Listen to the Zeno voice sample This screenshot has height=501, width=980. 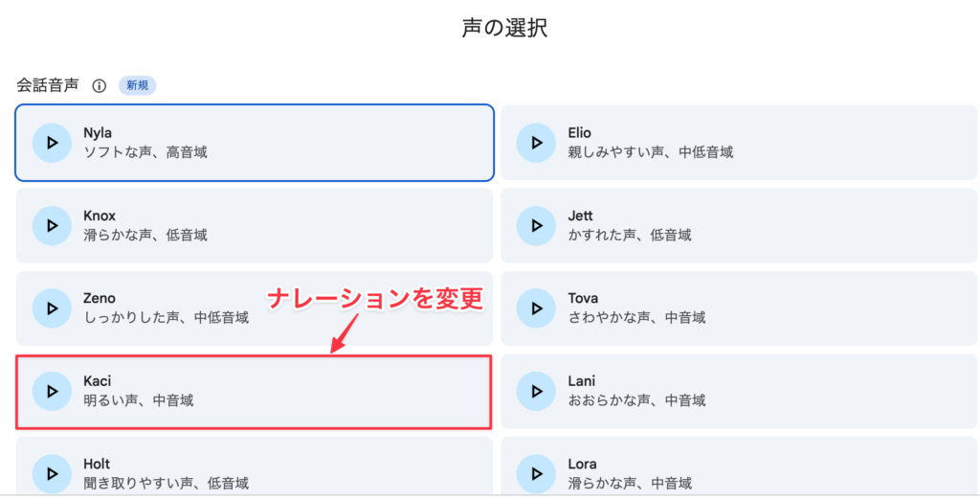[52, 307]
